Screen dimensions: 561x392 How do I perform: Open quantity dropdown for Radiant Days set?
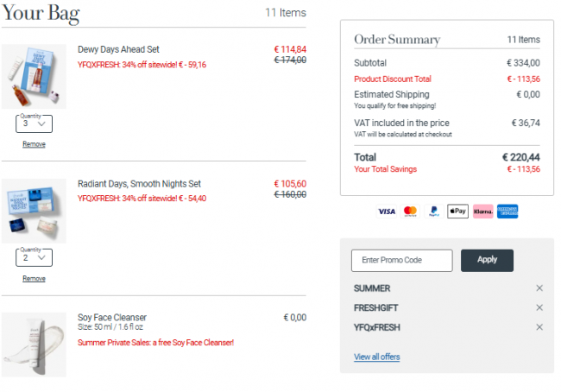point(34,258)
